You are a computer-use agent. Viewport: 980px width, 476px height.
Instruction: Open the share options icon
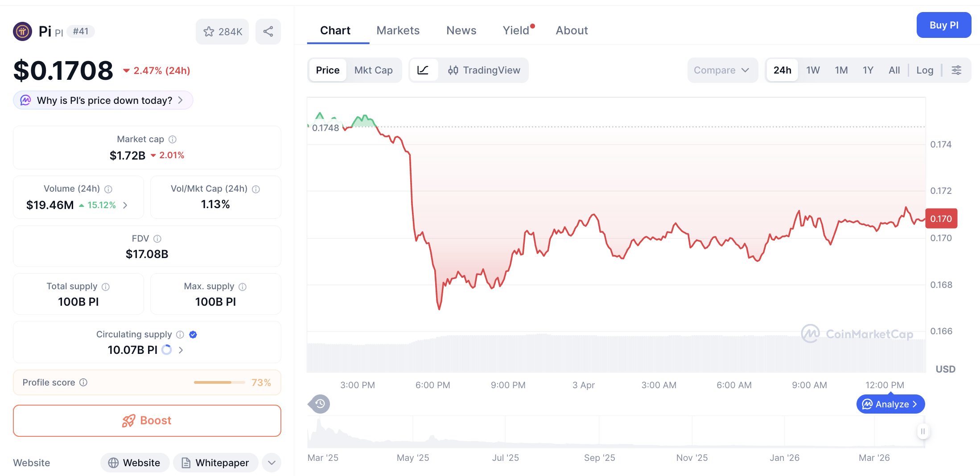pyautogui.click(x=268, y=31)
